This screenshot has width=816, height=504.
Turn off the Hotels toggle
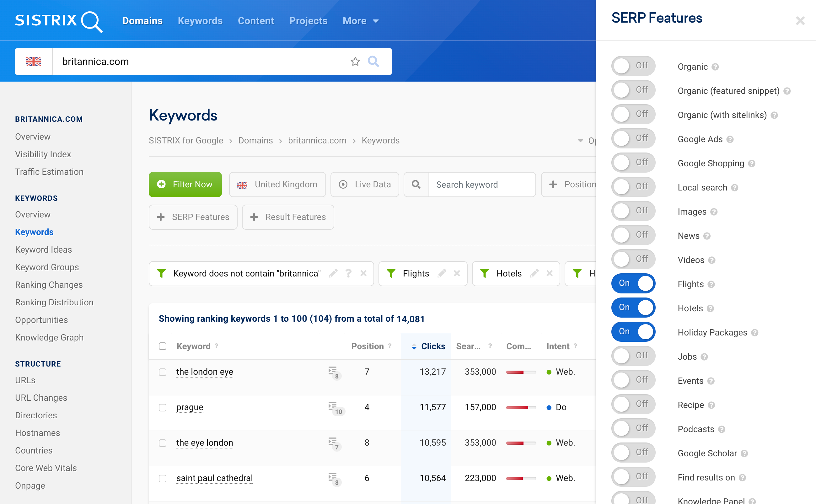633,307
